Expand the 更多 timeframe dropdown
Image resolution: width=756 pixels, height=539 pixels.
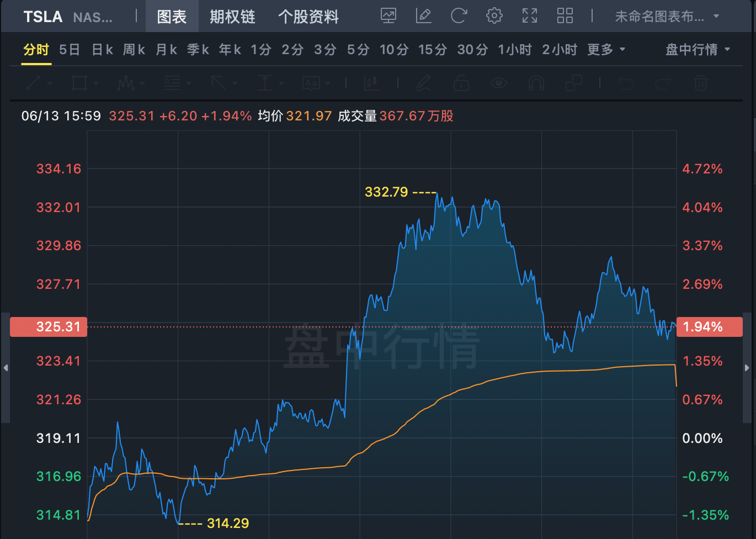[x=606, y=50]
